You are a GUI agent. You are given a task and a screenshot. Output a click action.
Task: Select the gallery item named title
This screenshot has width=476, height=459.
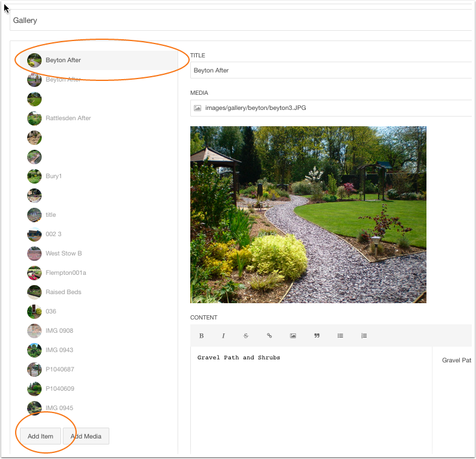[x=98, y=214]
